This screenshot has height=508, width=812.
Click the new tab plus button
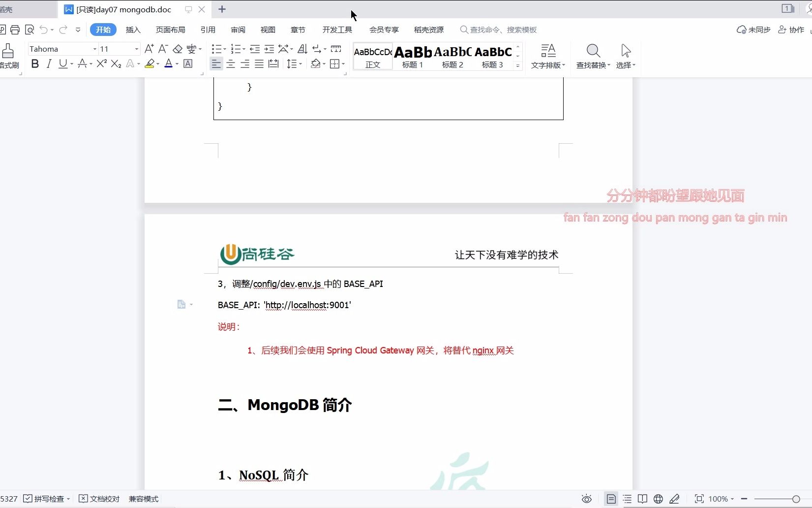pos(222,9)
